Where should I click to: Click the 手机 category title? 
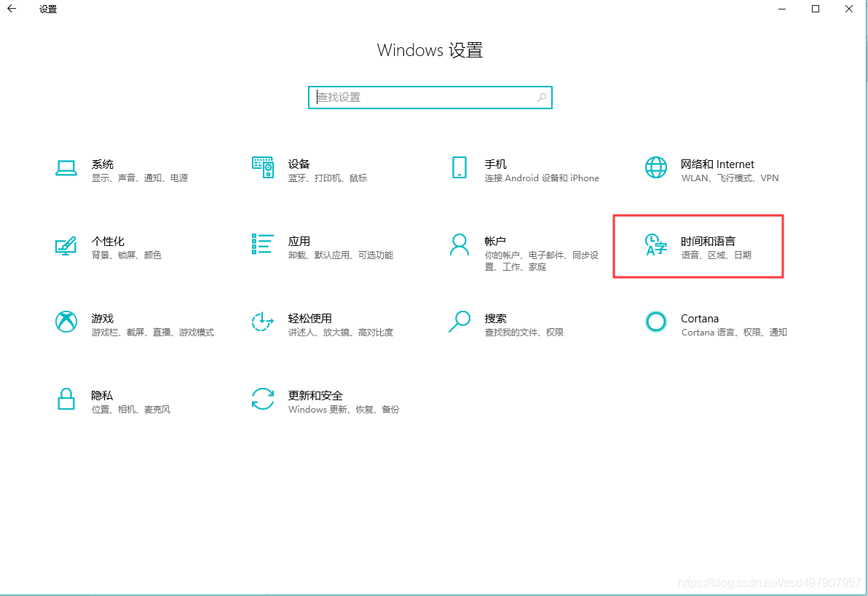pos(495,164)
